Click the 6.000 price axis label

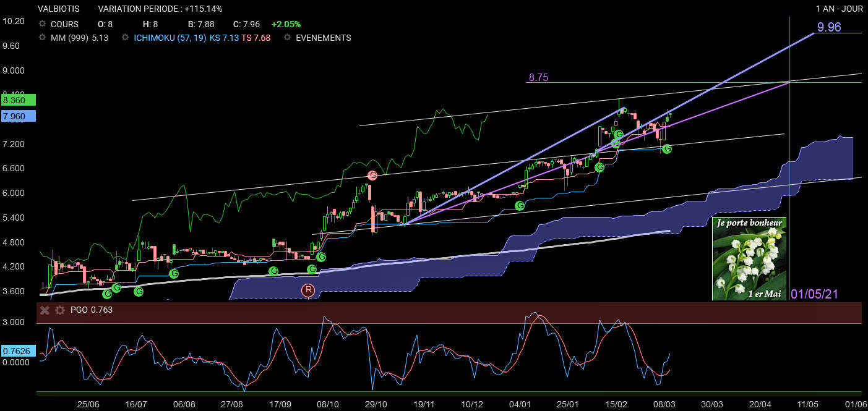(x=14, y=193)
